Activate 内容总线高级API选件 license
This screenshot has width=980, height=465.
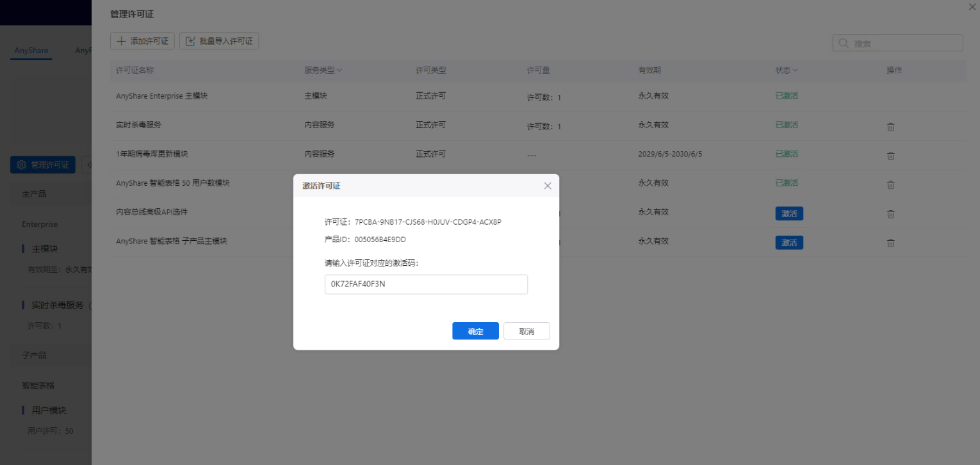[789, 213]
